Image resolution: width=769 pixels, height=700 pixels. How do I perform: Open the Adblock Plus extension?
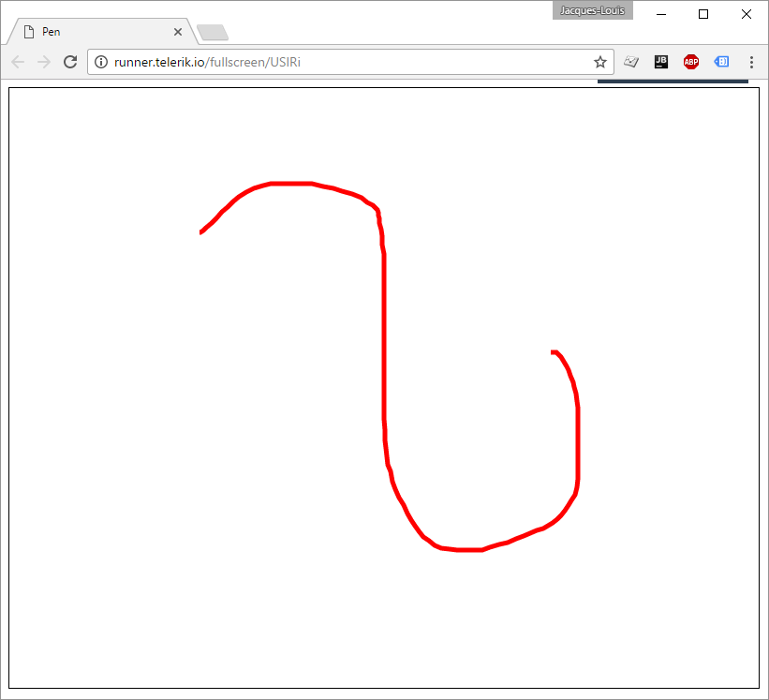(691, 62)
